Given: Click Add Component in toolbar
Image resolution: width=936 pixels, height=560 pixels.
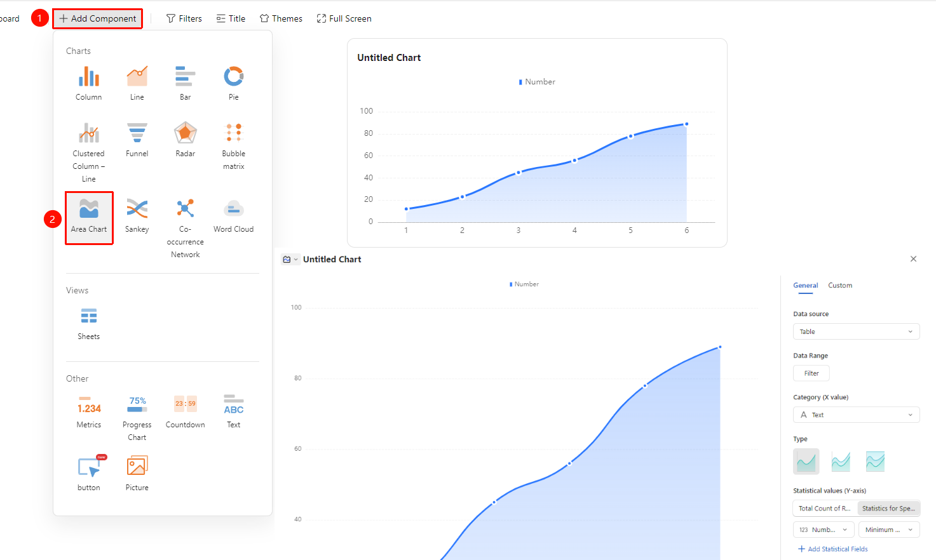Looking at the screenshot, I should pos(97,18).
